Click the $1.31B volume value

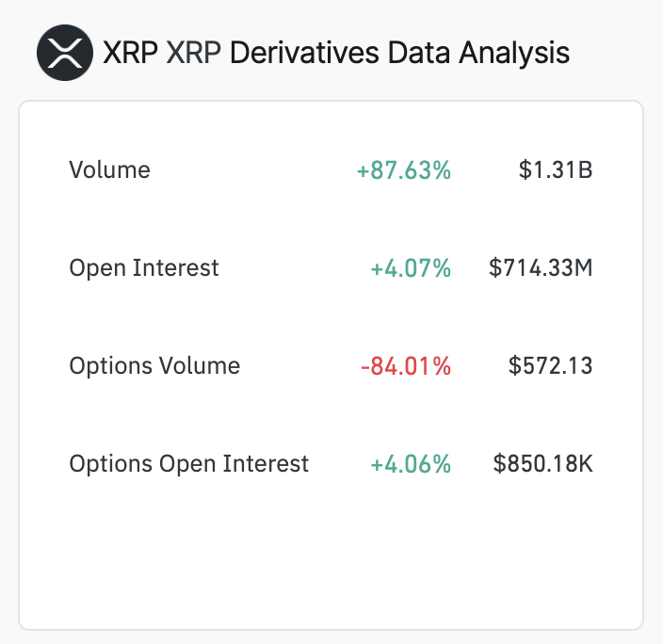click(555, 170)
